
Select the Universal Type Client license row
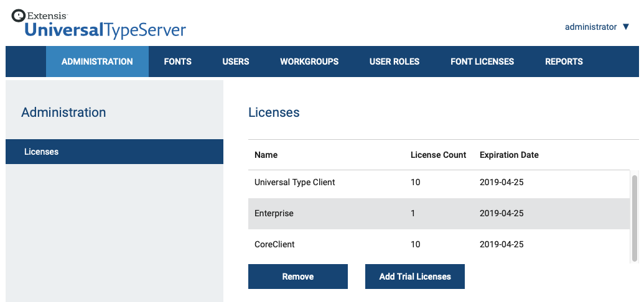(x=439, y=182)
